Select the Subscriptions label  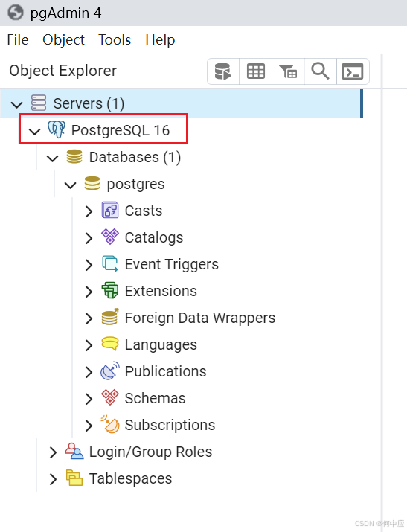click(x=170, y=425)
